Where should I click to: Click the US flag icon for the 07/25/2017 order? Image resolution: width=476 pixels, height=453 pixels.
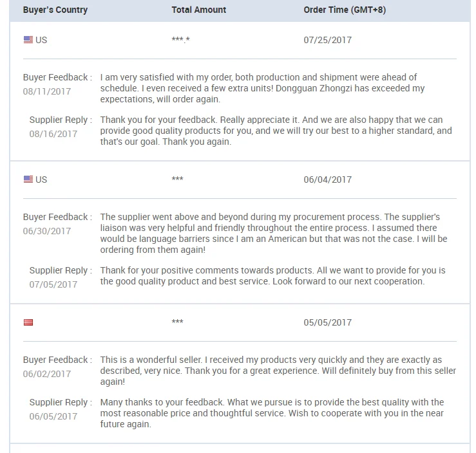[x=28, y=40]
